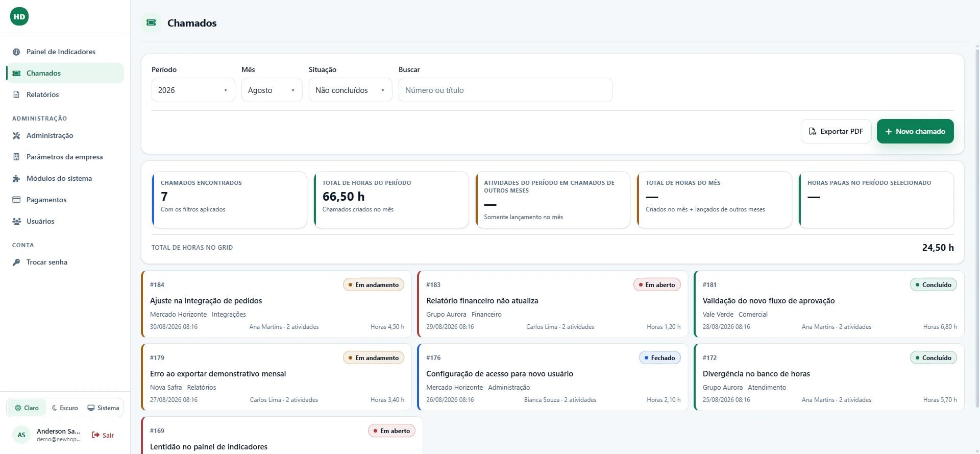Click the Chamados ticket icon in page header
Image resolution: width=980 pixels, height=454 pixels.
coord(151,22)
